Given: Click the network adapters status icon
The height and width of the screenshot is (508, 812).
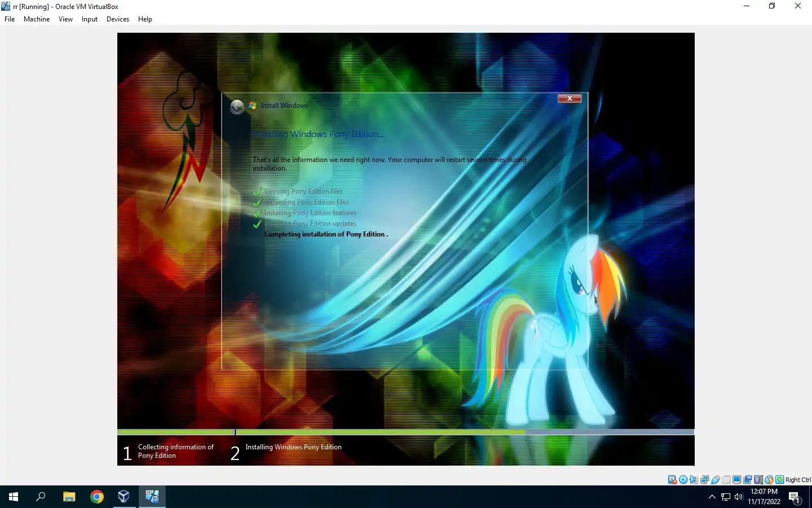Looking at the screenshot, I should pyautogui.click(x=704, y=480).
